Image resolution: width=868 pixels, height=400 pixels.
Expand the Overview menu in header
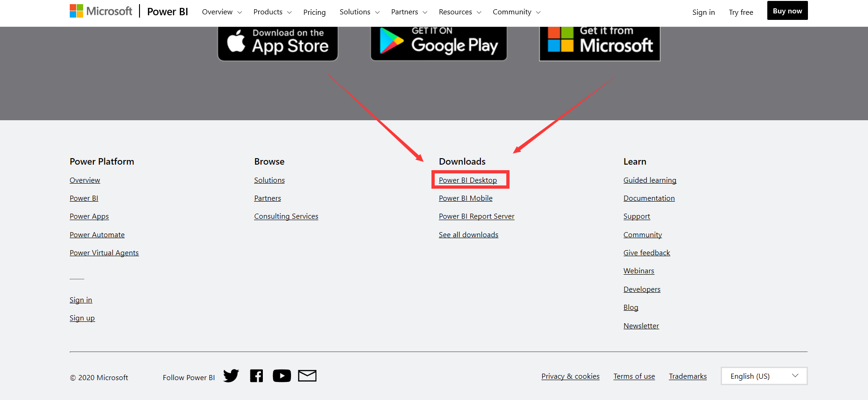[x=222, y=12]
